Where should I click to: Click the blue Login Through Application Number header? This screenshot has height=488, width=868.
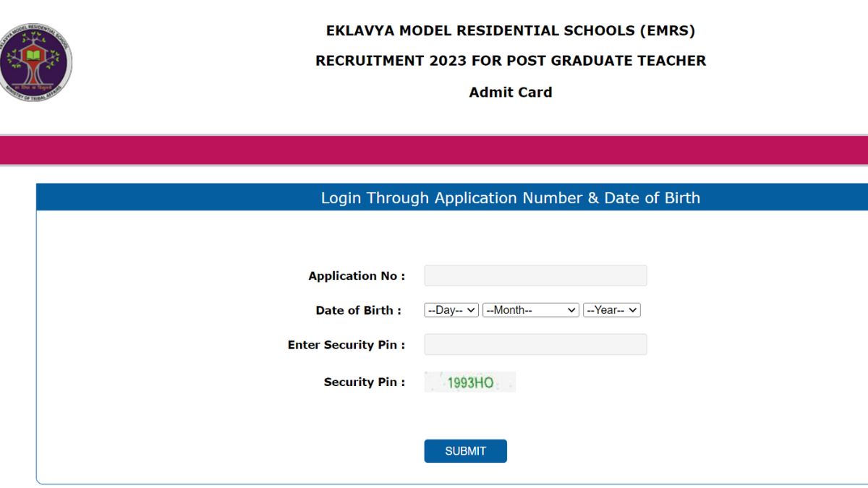(x=511, y=197)
